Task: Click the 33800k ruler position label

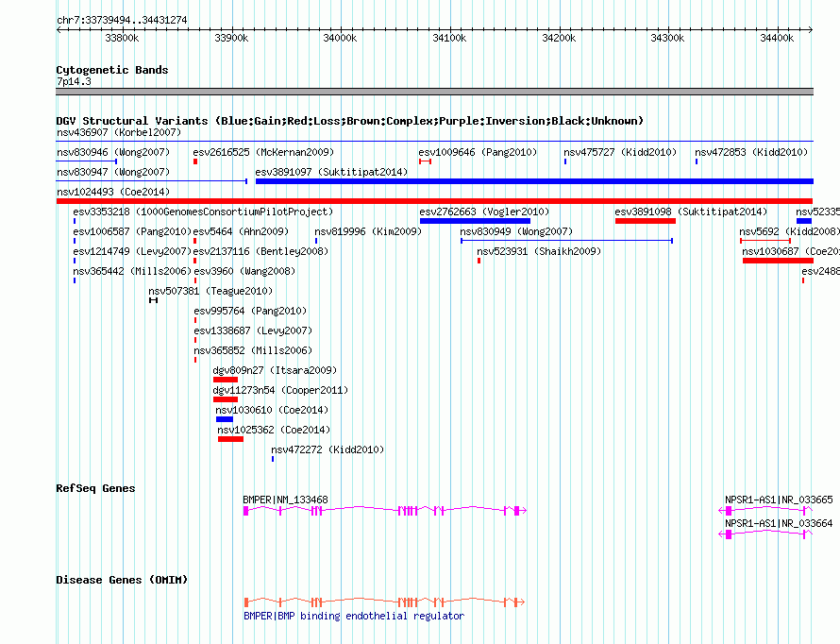Action: click(122, 38)
